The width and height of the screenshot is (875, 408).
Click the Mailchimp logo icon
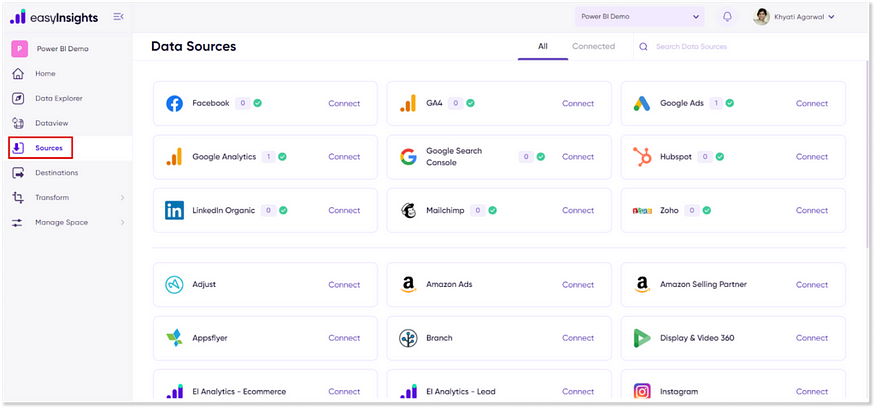pyautogui.click(x=408, y=210)
